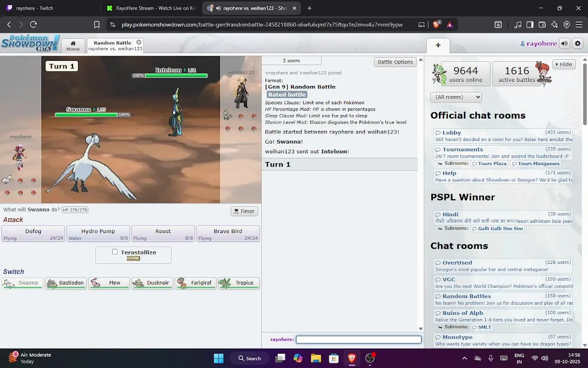Mute sound with the Showdown speaker icon
The width and height of the screenshot is (588, 368).
tap(565, 43)
